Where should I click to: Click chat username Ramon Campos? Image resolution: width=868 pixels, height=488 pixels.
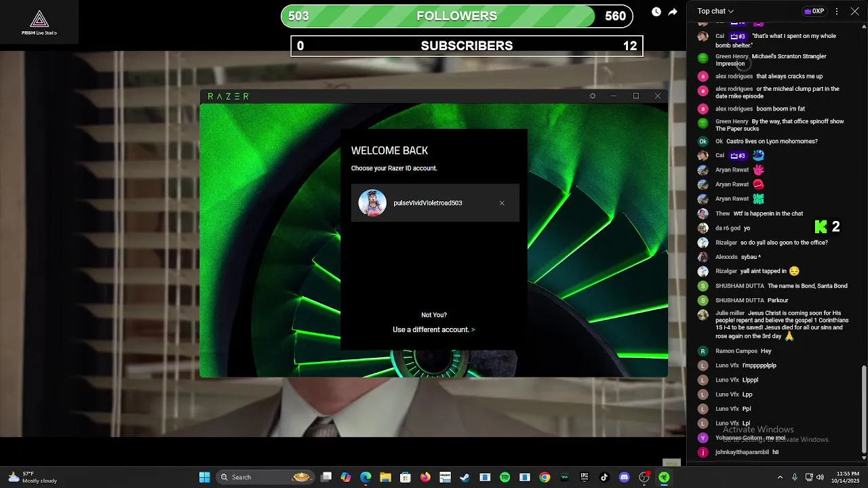pos(736,351)
